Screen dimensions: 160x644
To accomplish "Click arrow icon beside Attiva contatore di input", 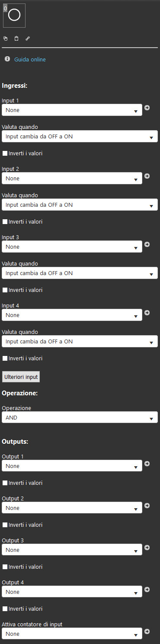I will [x=147, y=631].
